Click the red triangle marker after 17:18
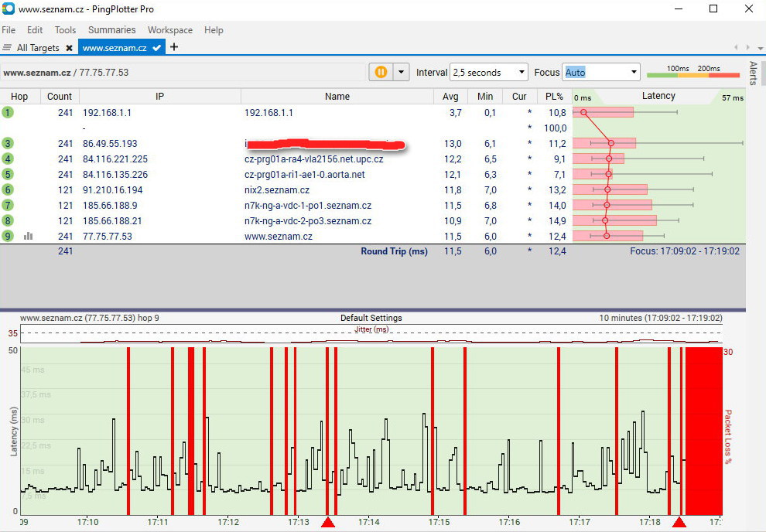The height and width of the screenshot is (532, 766). tap(679, 523)
